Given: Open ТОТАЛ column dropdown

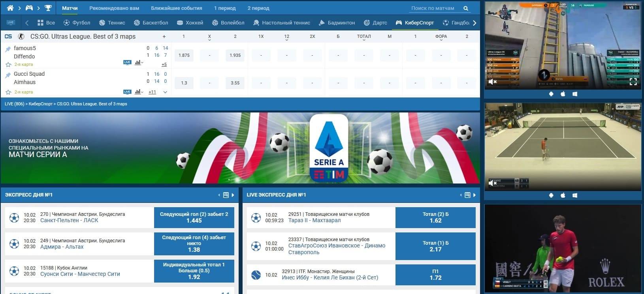Looking at the screenshot, I should point(364,37).
